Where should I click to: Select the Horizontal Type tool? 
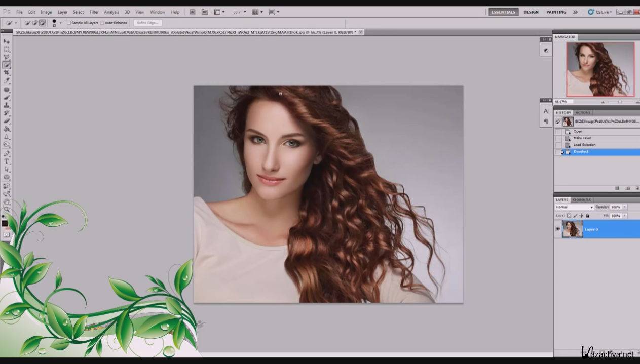pyautogui.click(x=7, y=161)
